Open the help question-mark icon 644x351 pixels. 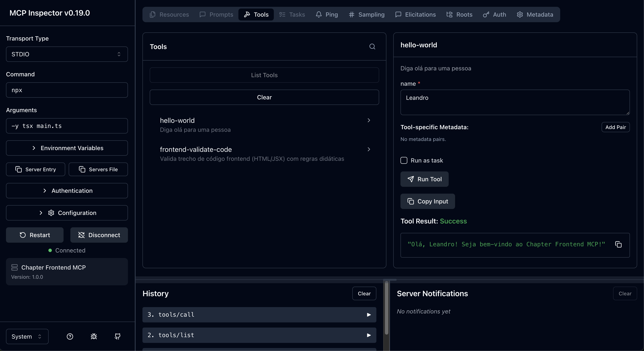(70, 336)
